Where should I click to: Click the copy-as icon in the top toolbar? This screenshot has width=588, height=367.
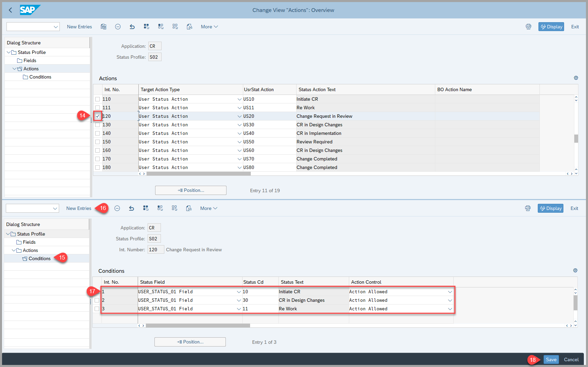pyautogui.click(x=104, y=27)
